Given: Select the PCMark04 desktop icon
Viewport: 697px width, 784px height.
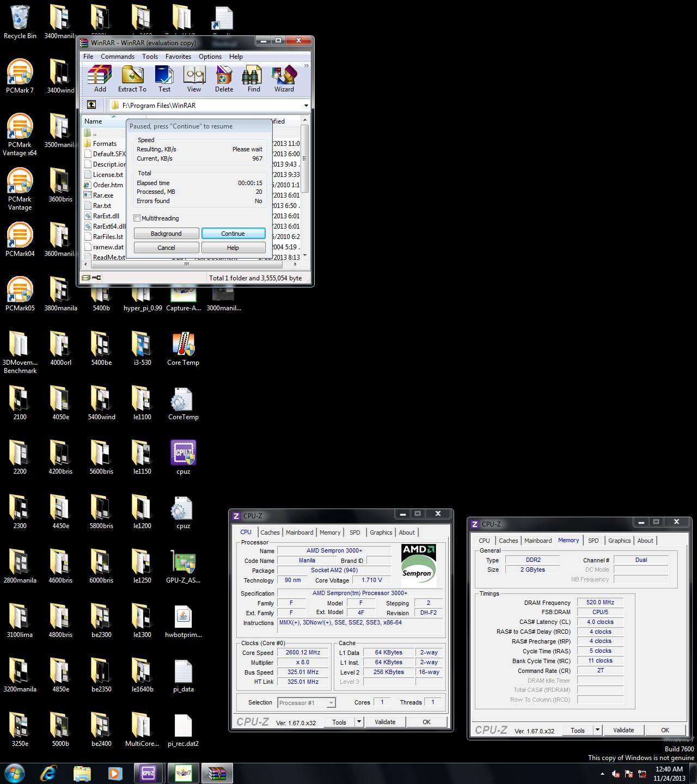Looking at the screenshot, I should (x=20, y=239).
